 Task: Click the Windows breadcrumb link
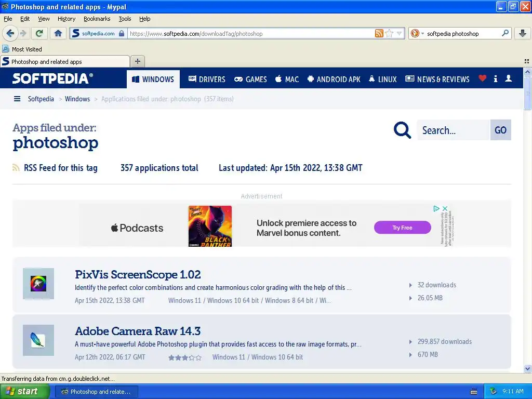(x=77, y=99)
